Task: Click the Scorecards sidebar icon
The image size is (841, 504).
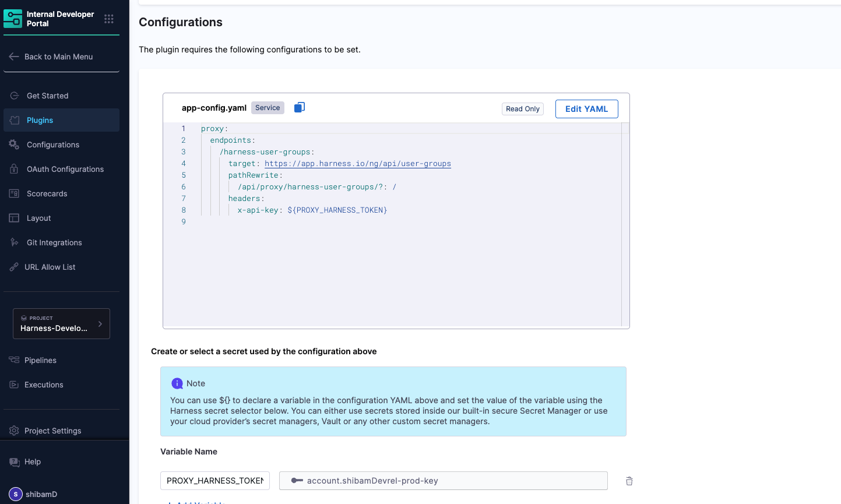Action: pos(15,193)
